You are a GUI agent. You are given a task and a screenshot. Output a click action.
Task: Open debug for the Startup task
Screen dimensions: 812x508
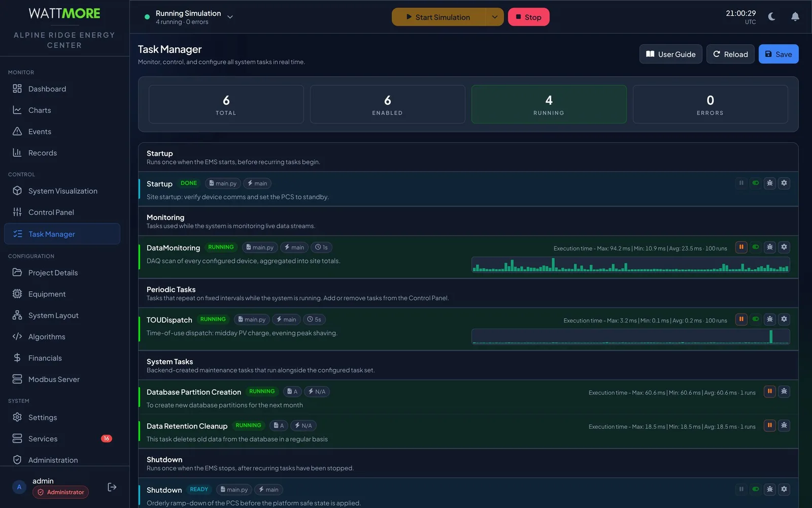tap(769, 183)
